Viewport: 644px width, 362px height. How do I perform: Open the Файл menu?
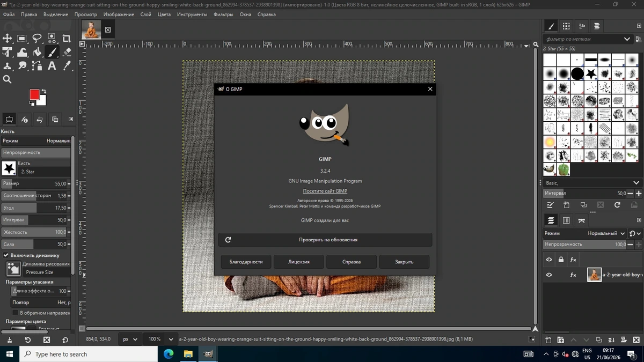coord(9,14)
